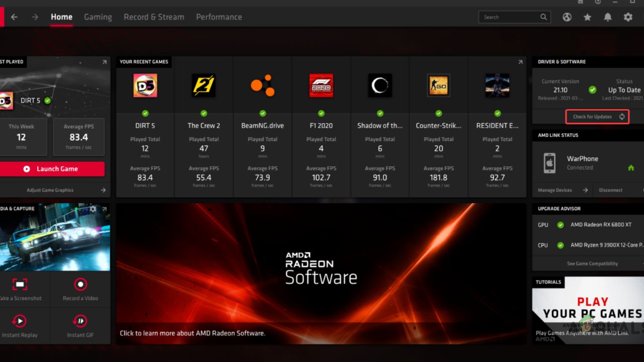The width and height of the screenshot is (644, 362).
Task: Go to Record & Stream tab
Action: coord(154,17)
